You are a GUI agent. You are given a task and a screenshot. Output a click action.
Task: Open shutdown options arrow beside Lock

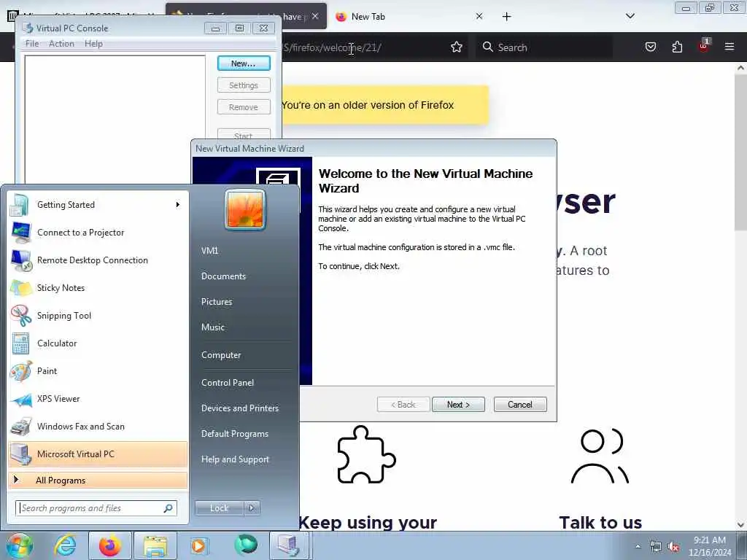[252, 508]
